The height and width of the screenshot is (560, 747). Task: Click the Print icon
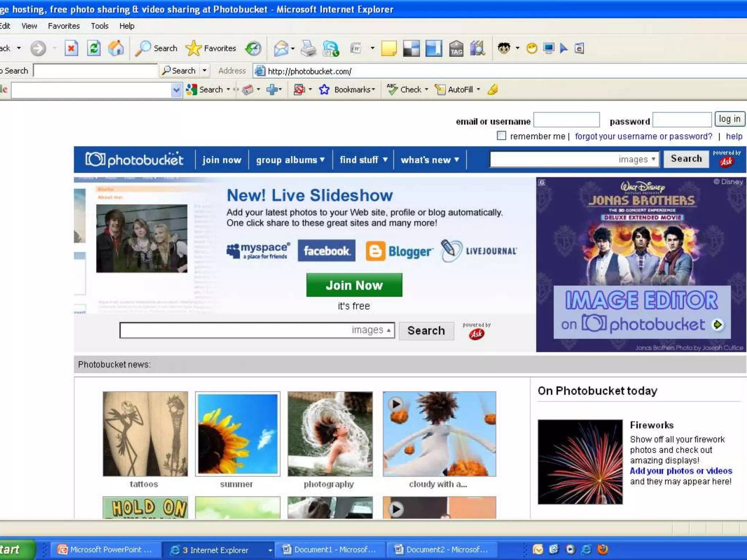[308, 48]
